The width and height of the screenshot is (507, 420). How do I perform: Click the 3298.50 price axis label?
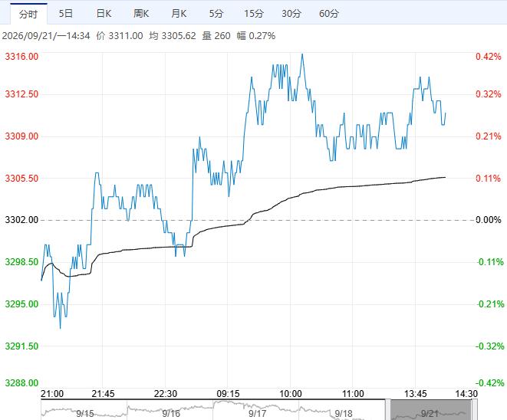click(21, 262)
